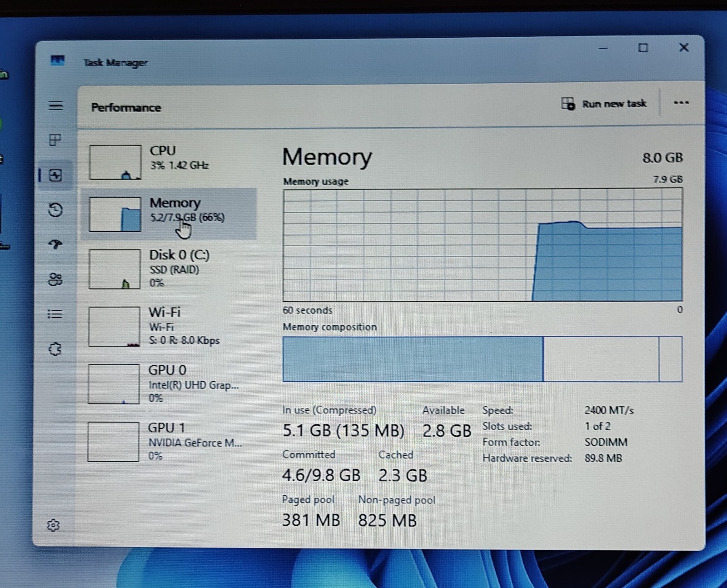The image size is (727, 588).
Task: Click the Cached value 2.3 GB
Action: [403, 475]
